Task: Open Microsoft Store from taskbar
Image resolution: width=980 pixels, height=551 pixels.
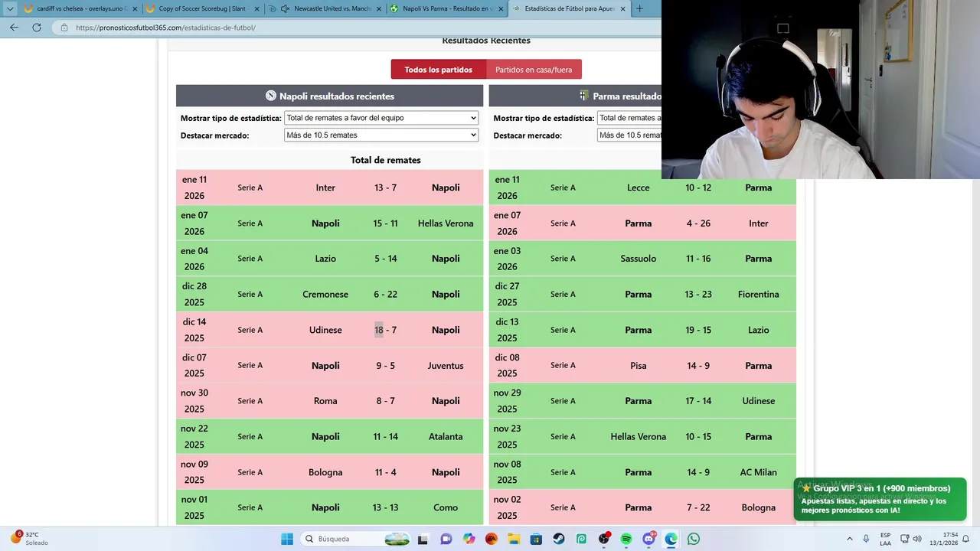Action: (x=536, y=539)
